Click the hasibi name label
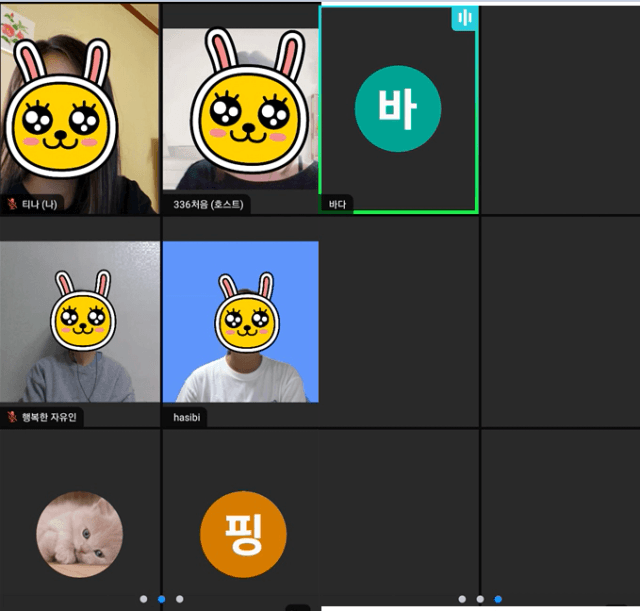The width and height of the screenshot is (640, 611). 187,417
